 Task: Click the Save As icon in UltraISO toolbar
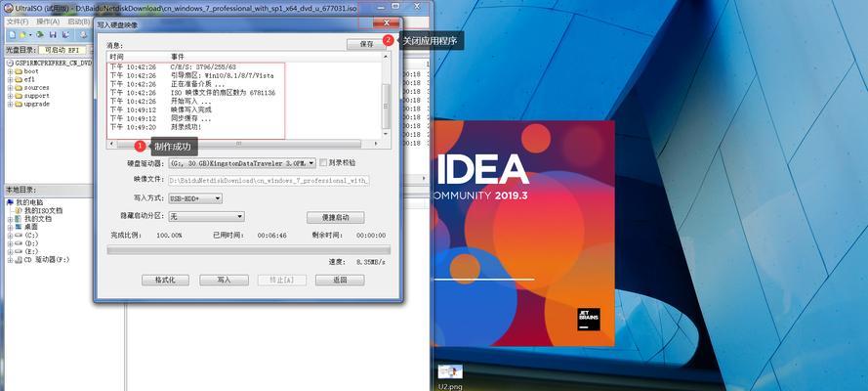65,35
